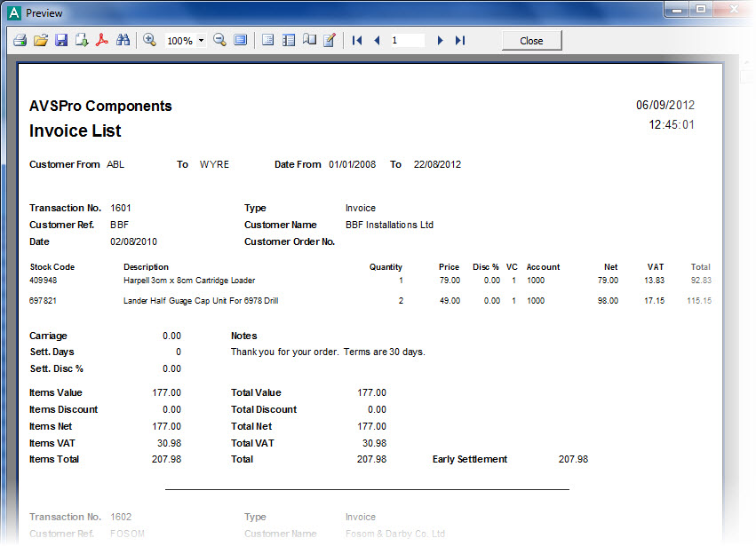Screen dimensions: 756x546
Task: Click the Print icon in toolbar
Action: point(20,41)
